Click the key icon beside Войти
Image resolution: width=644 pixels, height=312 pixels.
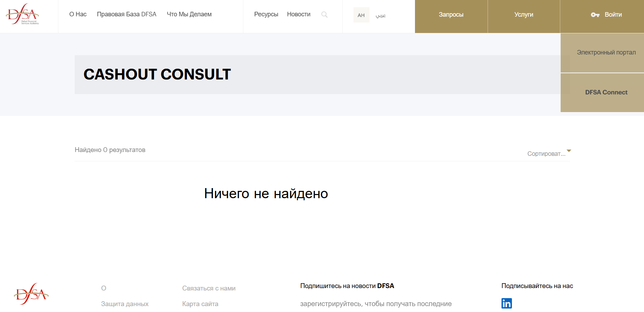(x=595, y=15)
